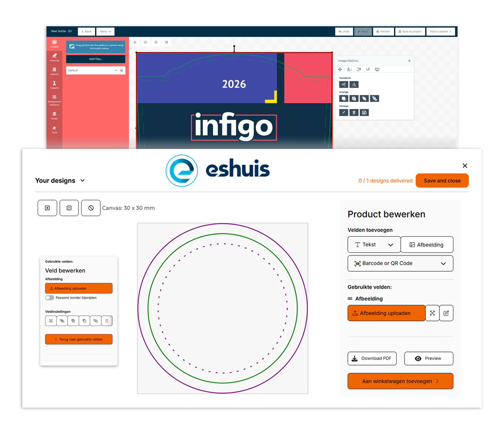Click Add files... button
504x426 pixels.
tap(96, 59)
